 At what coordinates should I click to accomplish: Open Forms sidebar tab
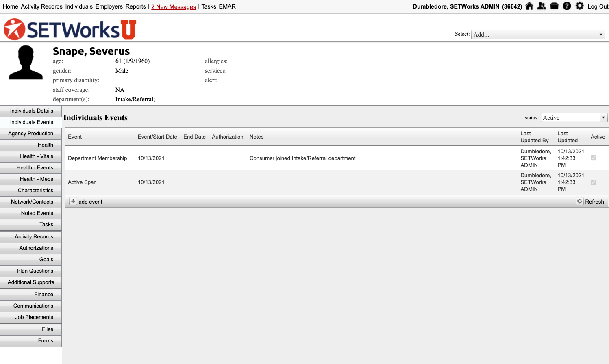[x=31, y=340]
